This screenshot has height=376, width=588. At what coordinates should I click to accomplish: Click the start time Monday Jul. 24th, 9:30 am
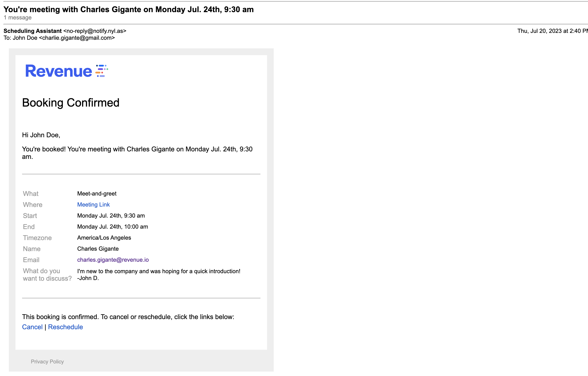click(111, 216)
